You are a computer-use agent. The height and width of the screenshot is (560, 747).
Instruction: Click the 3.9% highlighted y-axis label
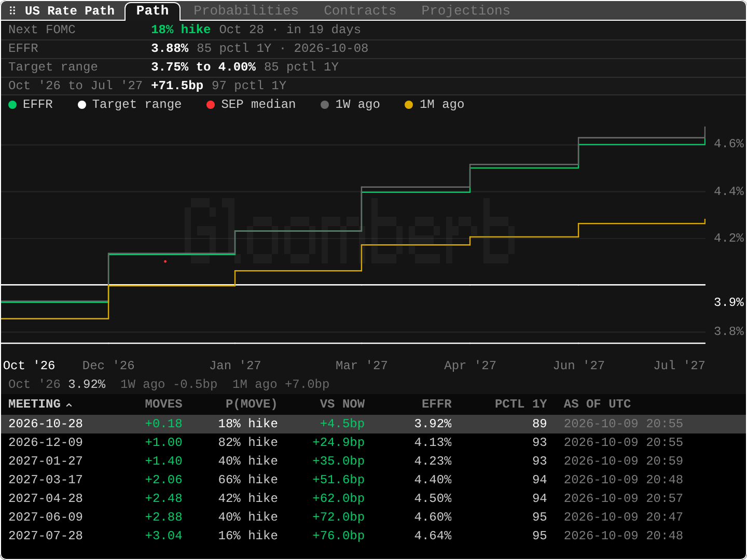tap(729, 302)
